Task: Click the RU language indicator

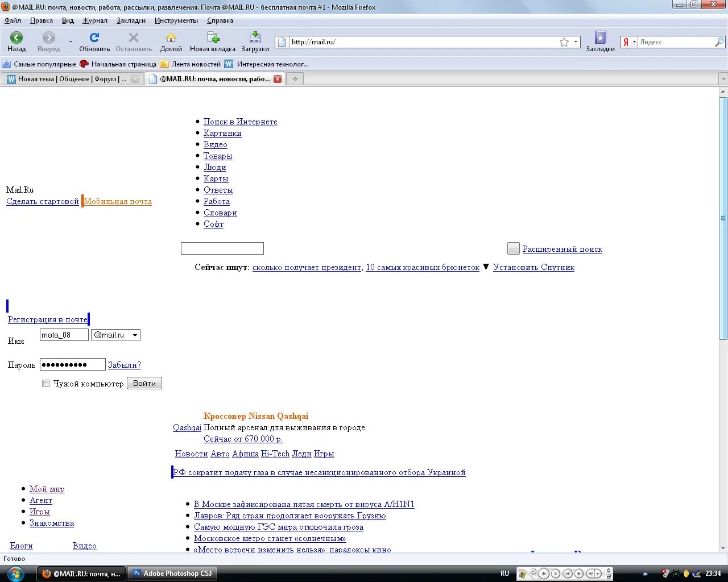Action: pos(505,573)
